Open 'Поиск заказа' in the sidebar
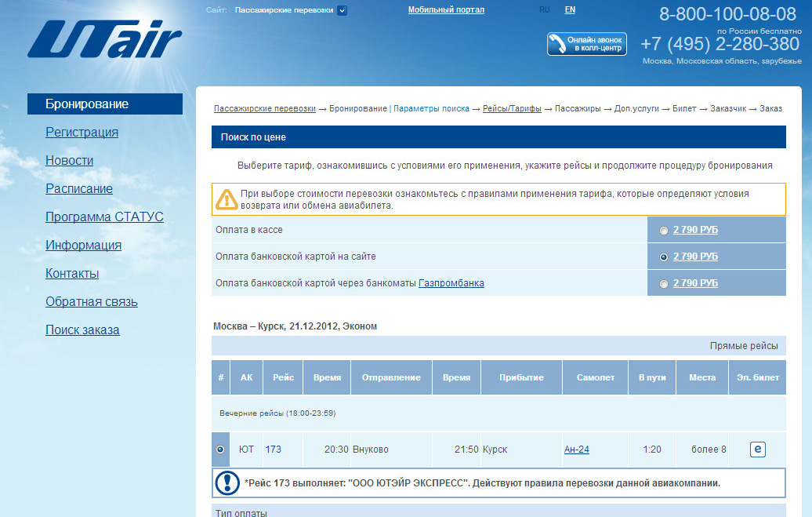The height and width of the screenshot is (517, 812). click(x=82, y=329)
